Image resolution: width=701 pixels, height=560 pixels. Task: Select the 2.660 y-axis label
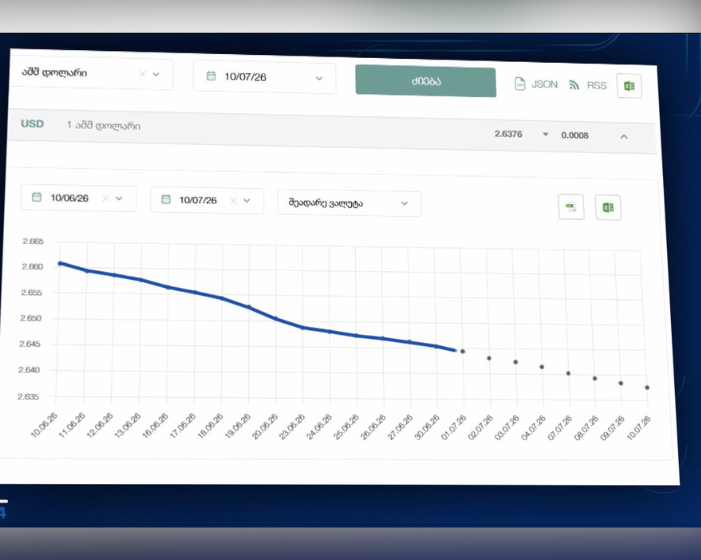point(32,267)
